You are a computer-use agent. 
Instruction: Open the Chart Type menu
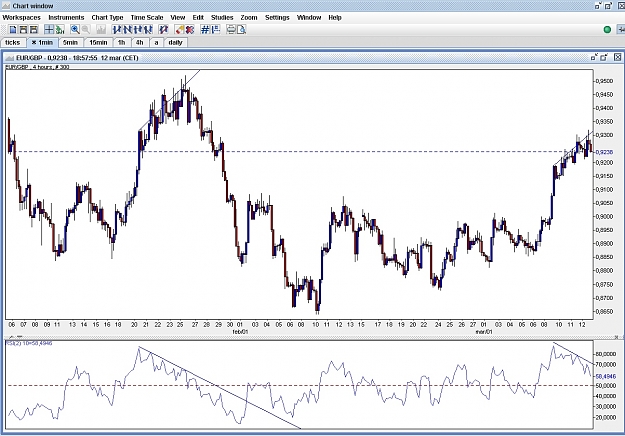point(107,18)
